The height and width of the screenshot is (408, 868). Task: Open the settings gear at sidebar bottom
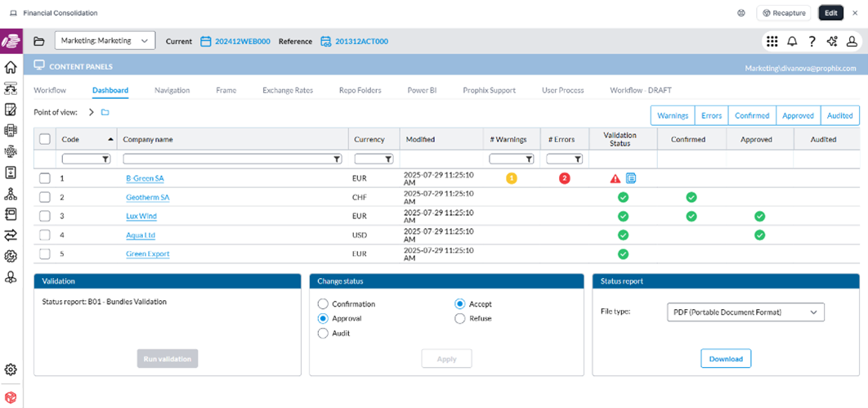pos(11,370)
